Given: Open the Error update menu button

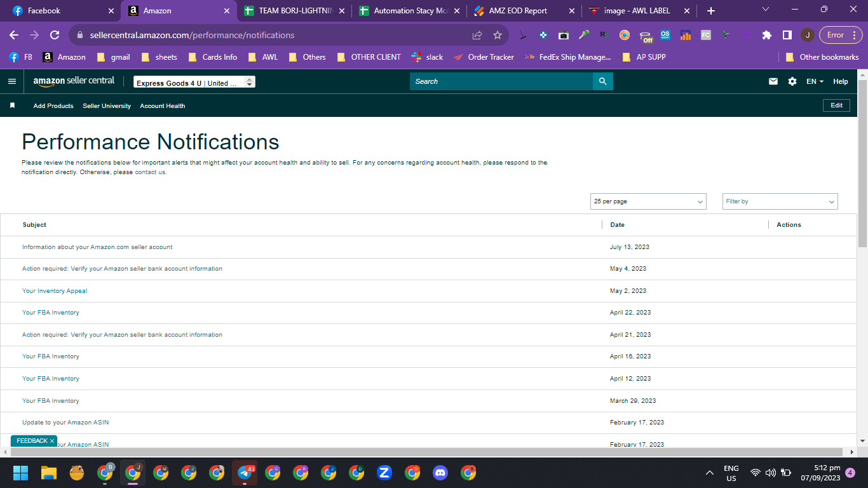Looking at the screenshot, I should click(x=841, y=35).
